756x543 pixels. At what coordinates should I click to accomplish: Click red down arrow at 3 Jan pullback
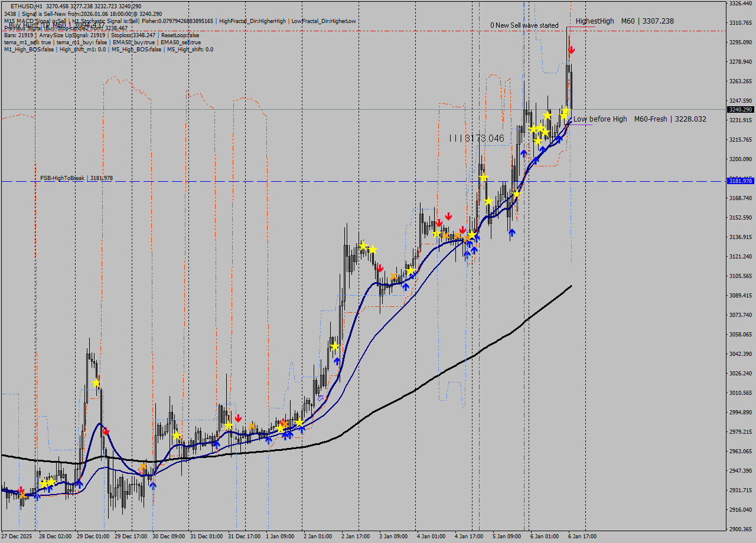pos(380,269)
